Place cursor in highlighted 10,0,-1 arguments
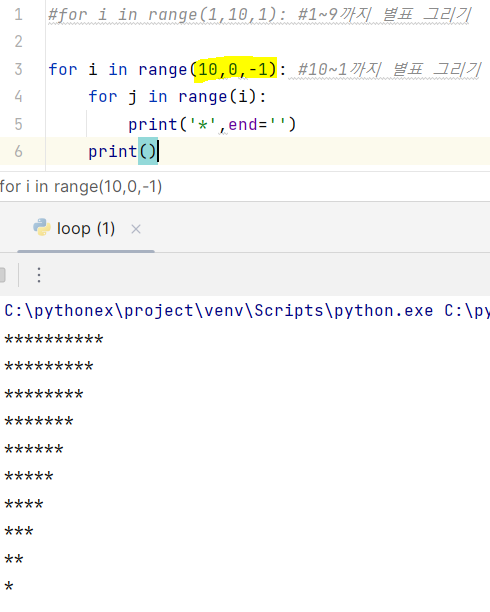The height and width of the screenshot is (612, 490). (x=233, y=69)
